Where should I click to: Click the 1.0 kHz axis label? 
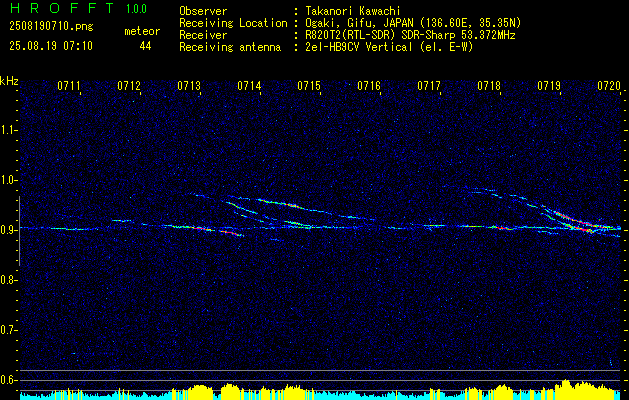[8, 180]
